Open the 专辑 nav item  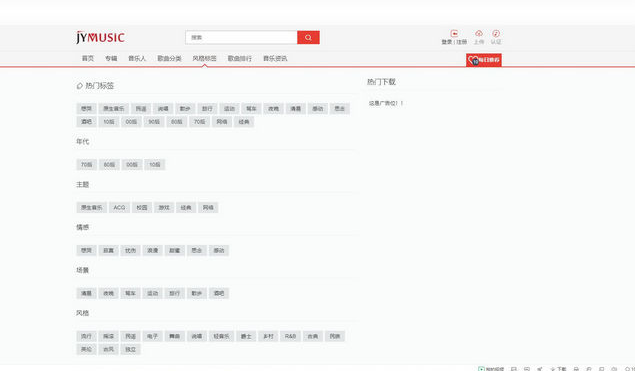pos(111,58)
